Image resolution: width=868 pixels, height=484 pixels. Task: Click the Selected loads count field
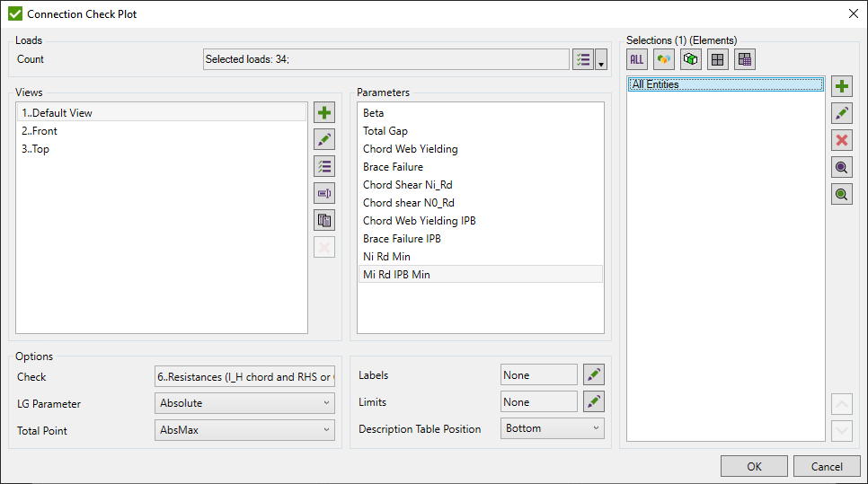pyautogui.click(x=386, y=59)
